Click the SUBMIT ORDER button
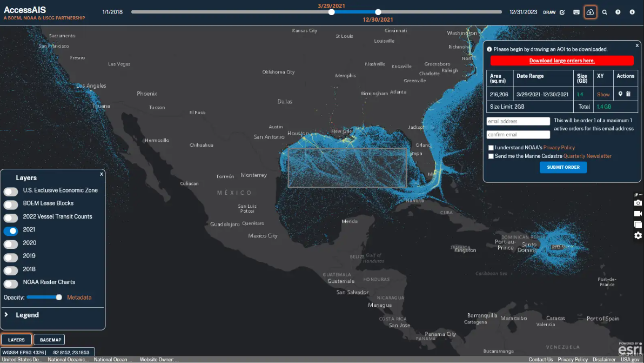644x363 pixels. [563, 167]
